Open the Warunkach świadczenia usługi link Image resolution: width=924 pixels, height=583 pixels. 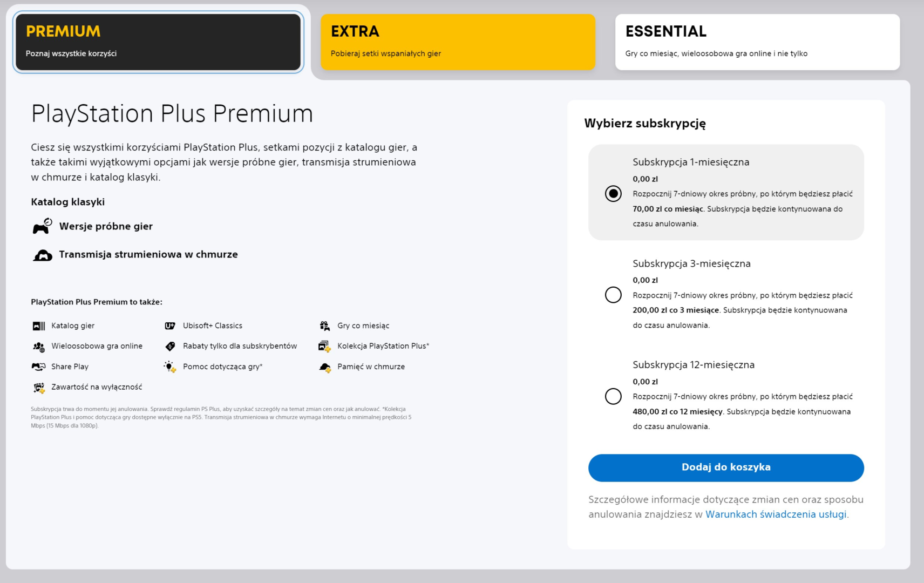(776, 514)
